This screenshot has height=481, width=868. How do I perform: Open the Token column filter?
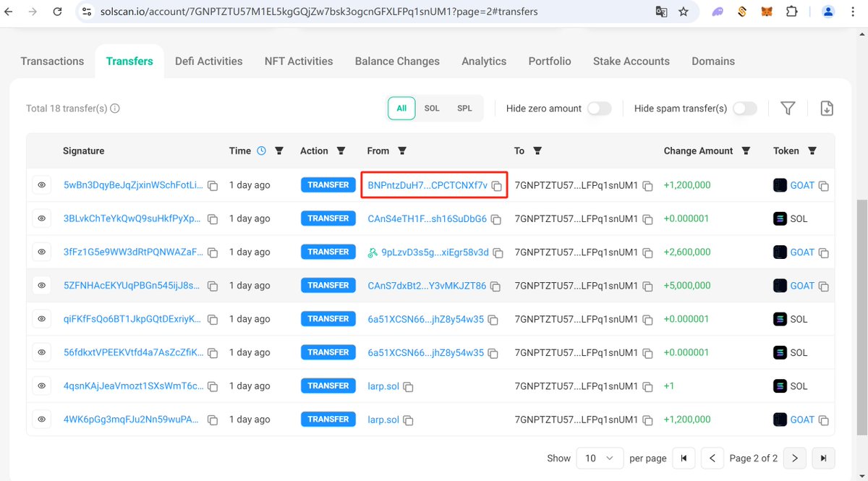(x=812, y=151)
